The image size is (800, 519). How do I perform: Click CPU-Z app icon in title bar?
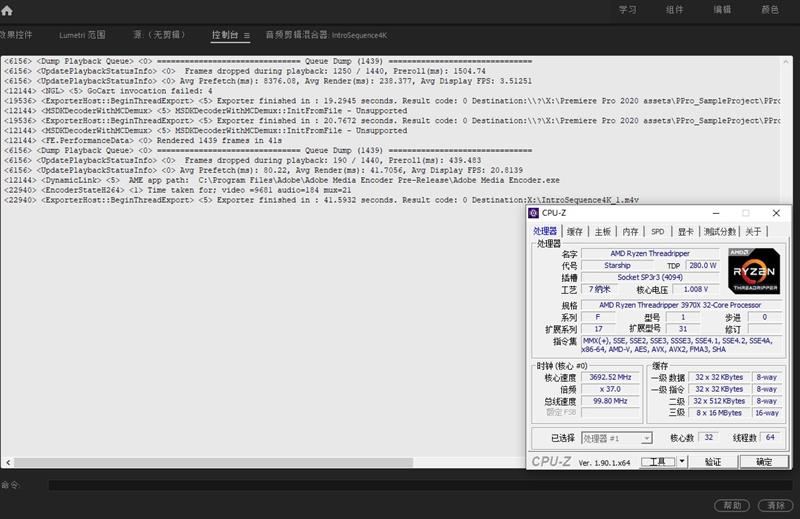point(534,213)
